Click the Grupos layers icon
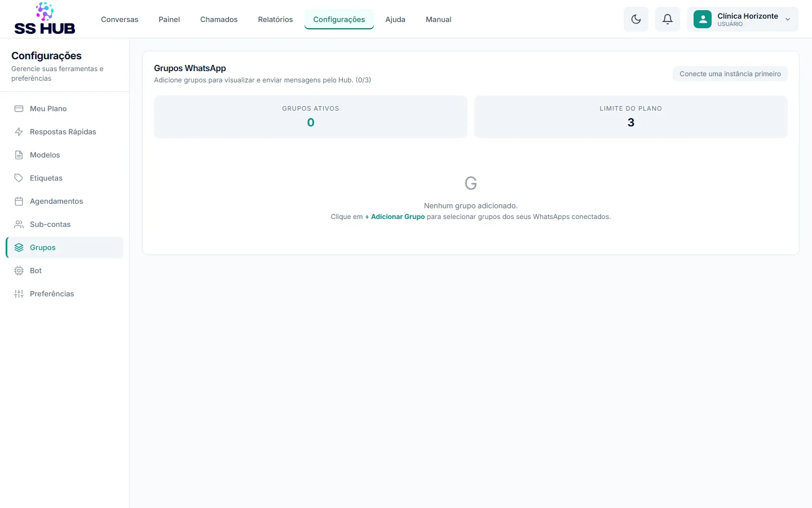The height and width of the screenshot is (508, 812). (19, 247)
